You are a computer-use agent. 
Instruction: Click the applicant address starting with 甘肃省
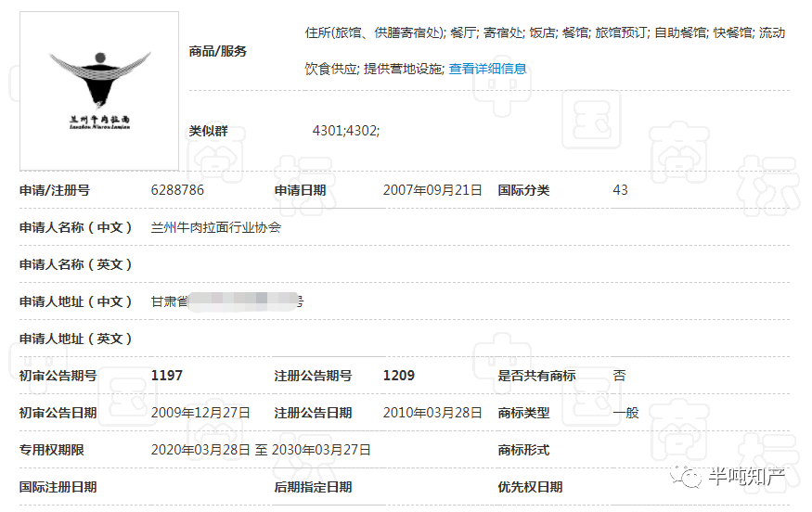[226, 301]
